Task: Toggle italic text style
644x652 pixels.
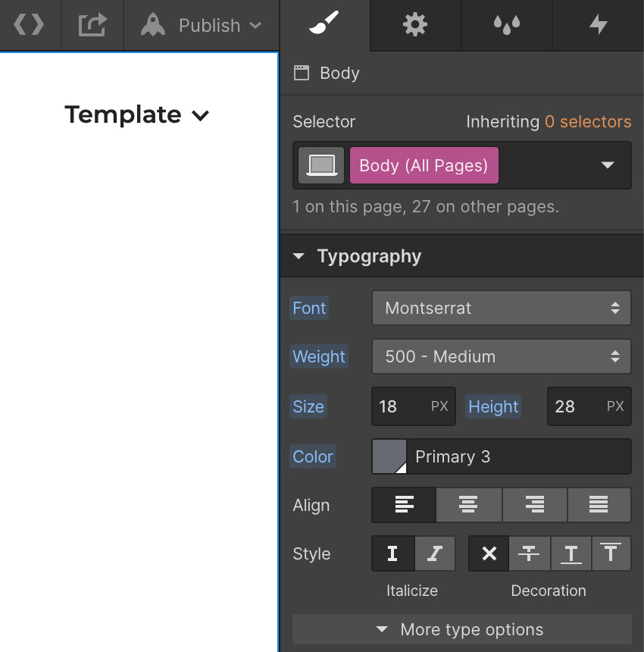Action: (x=434, y=553)
